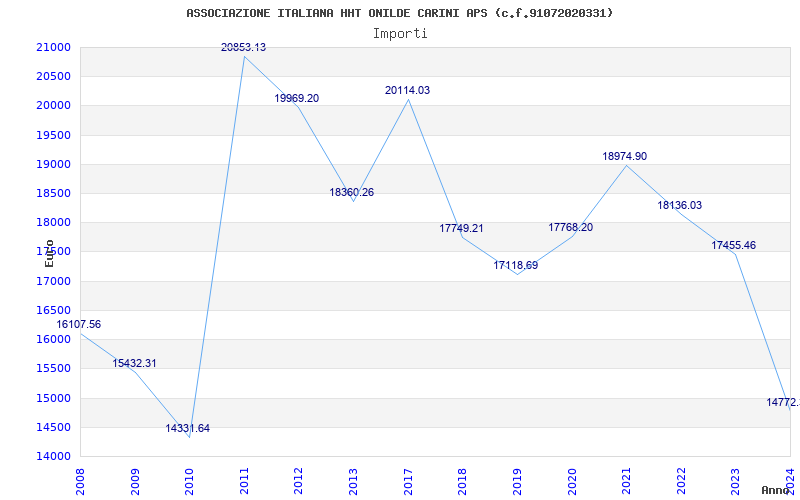Select data label 18136.03
The height and width of the screenshot is (500, 800).
[x=679, y=205]
